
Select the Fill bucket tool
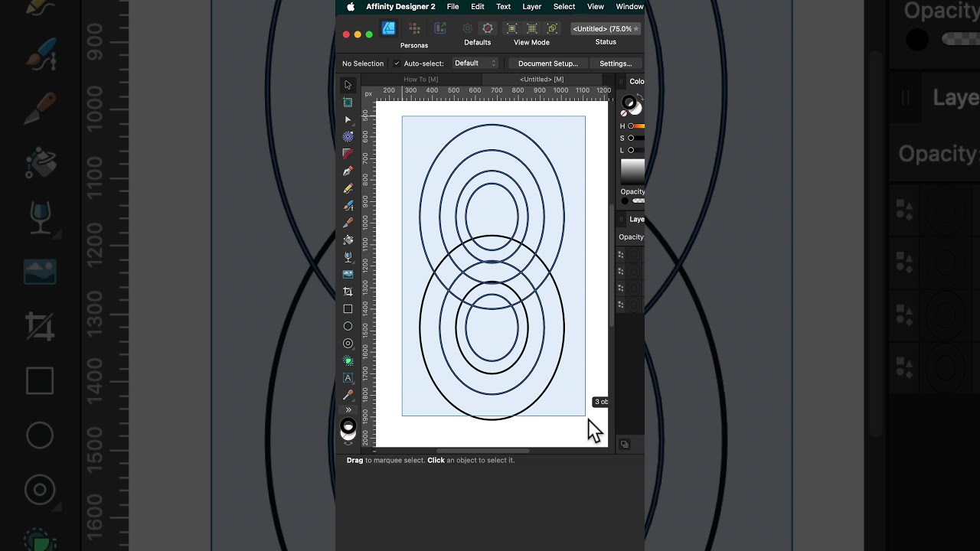tap(348, 240)
